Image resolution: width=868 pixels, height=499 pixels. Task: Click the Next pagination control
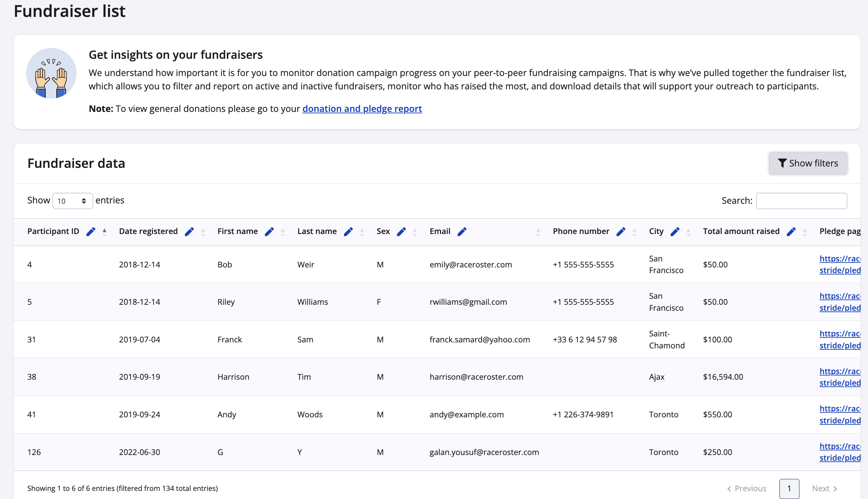coord(824,488)
